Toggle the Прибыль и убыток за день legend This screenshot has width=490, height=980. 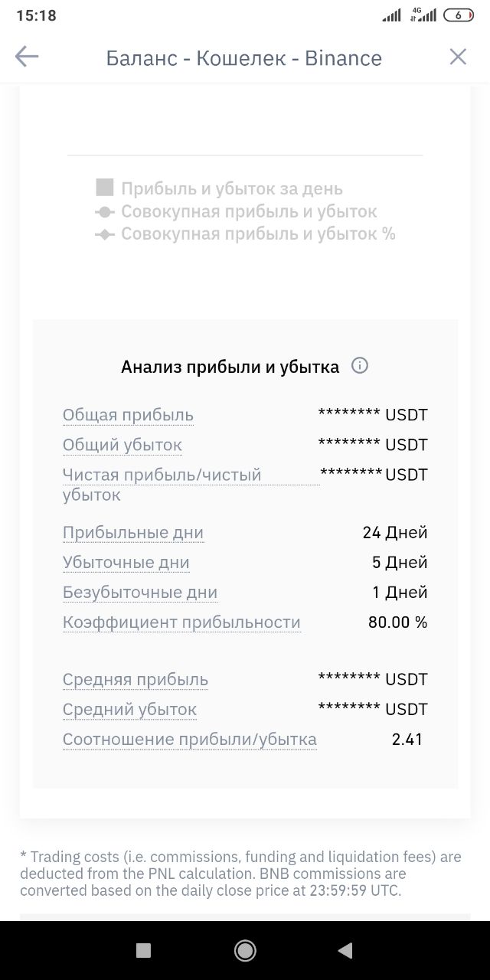click(220, 188)
